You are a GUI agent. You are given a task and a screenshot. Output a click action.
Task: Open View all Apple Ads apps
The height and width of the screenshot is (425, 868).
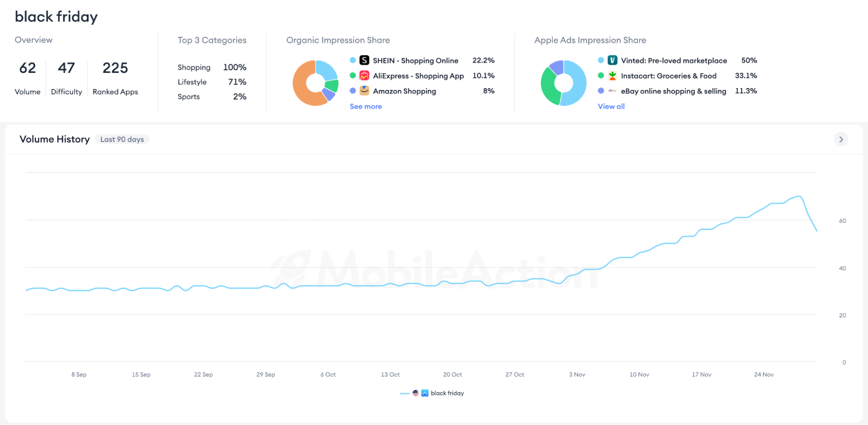(x=611, y=106)
